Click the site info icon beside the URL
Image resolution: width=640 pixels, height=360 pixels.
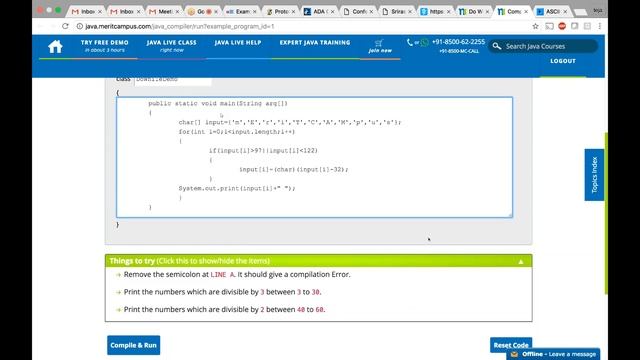[x=80, y=26]
